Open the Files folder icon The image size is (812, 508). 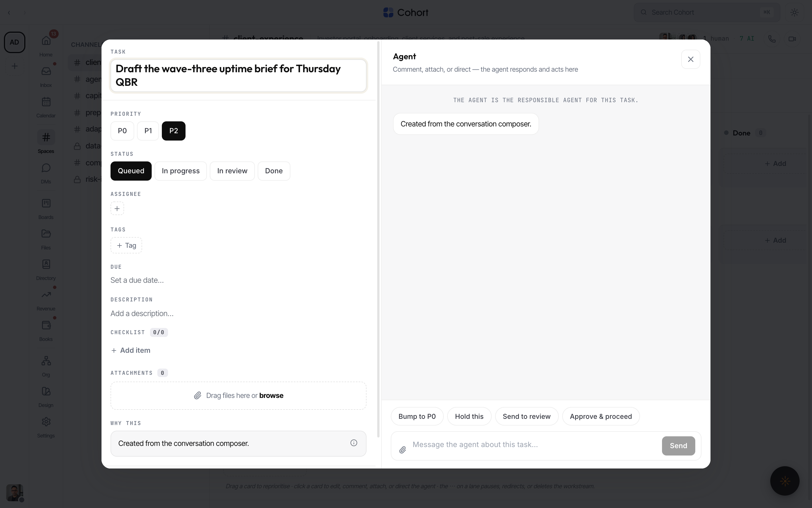point(46,234)
